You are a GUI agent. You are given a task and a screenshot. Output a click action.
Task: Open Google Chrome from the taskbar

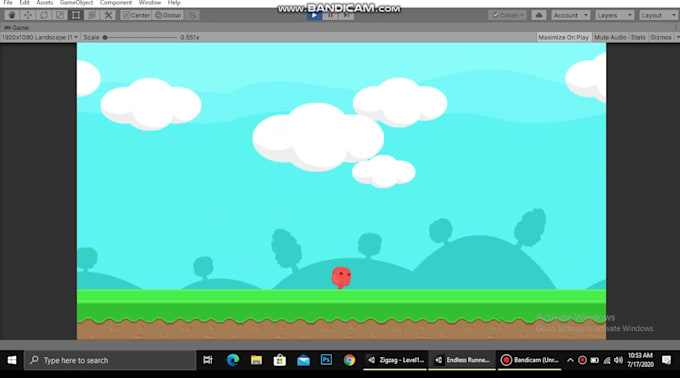[350, 360]
